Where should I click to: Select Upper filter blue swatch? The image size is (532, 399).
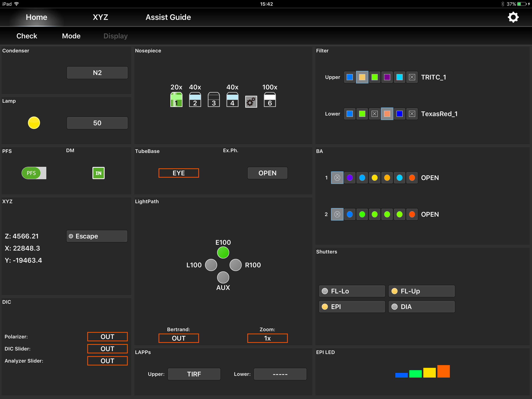click(x=350, y=77)
